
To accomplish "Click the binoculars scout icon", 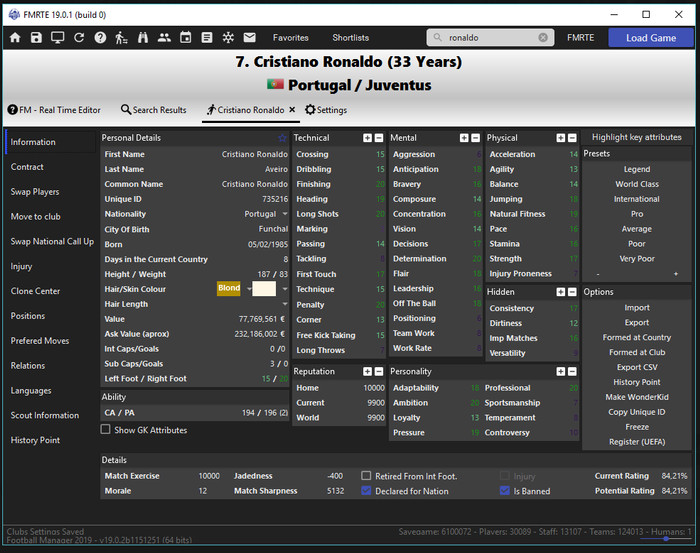I will (143, 37).
